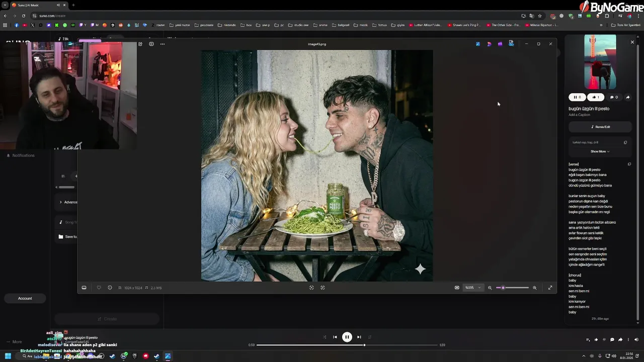The width and height of the screenshot is (644, 362).
Task: Open the player bar three-dots menu
Action: coord(628,340)
